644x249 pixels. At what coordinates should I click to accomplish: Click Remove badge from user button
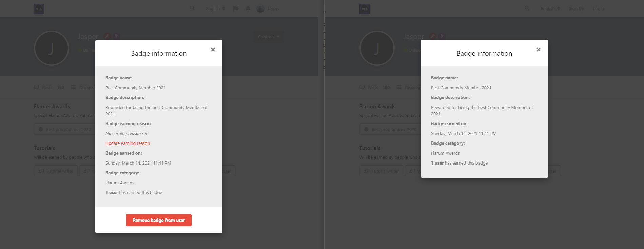pos(159,220)
